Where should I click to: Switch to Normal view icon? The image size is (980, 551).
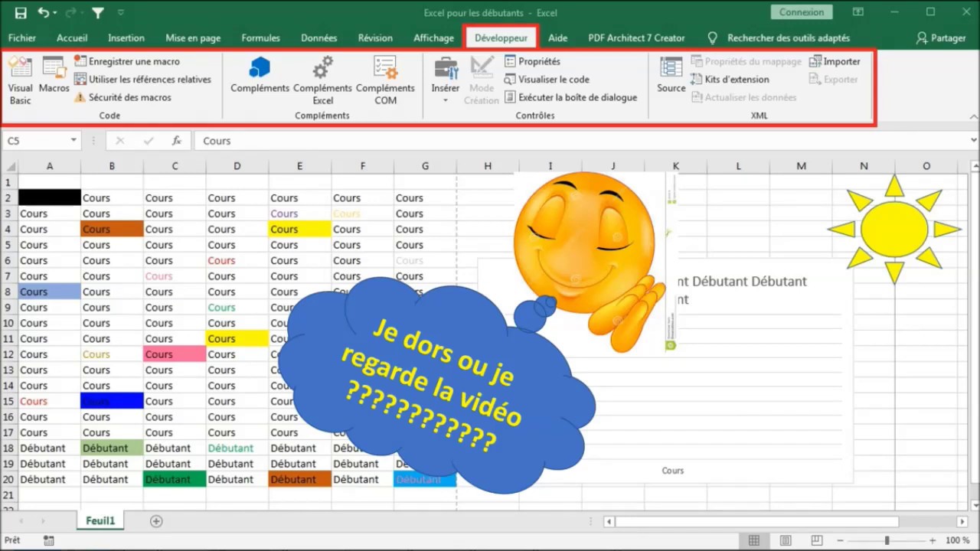point(754,540)
